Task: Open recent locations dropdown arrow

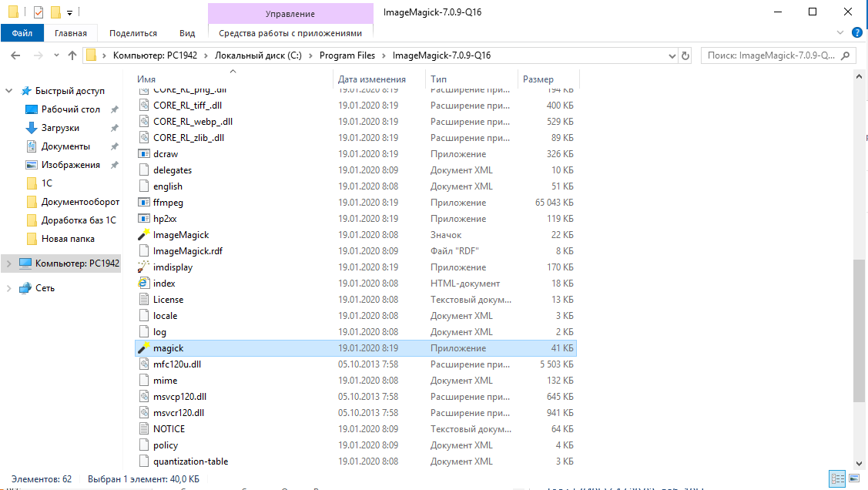Action: tap(56, 55)
